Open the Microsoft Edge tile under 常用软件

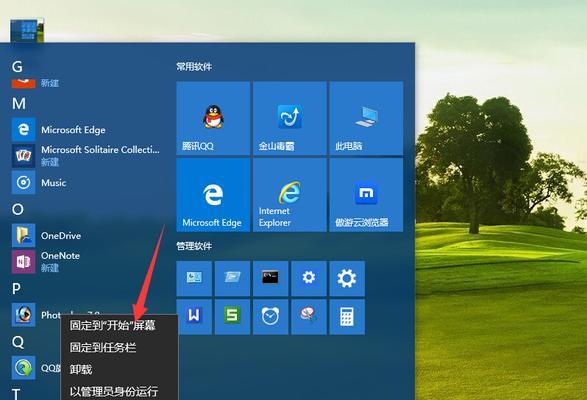[x=213, y=195]
